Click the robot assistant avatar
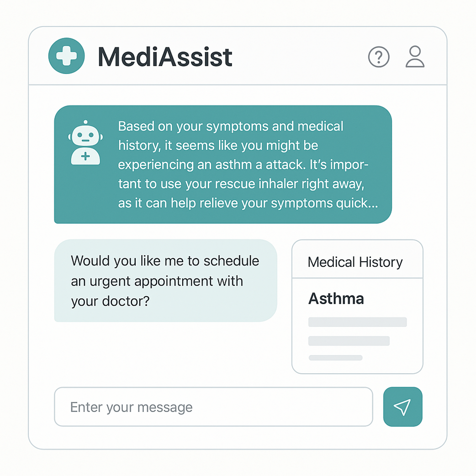 click(x=85, y=143)
